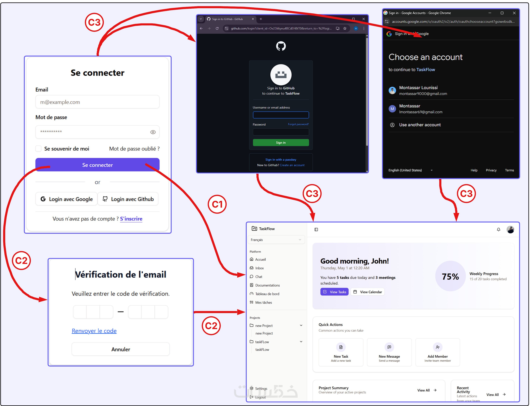The image size is (532, 406).
Task: Click the GitHub window vertical scrollbar
Action: [x=367, y=92]
